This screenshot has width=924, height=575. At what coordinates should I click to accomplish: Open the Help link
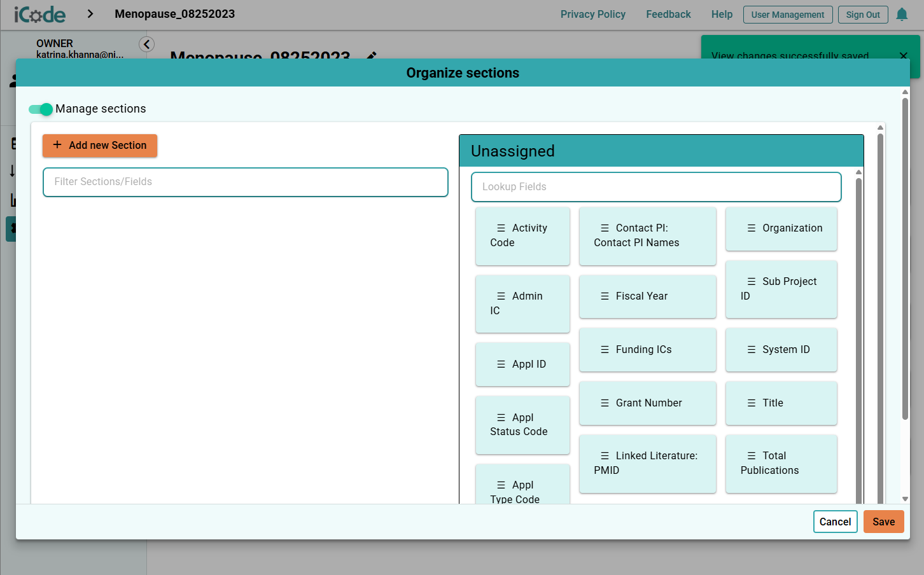[722, 14]
